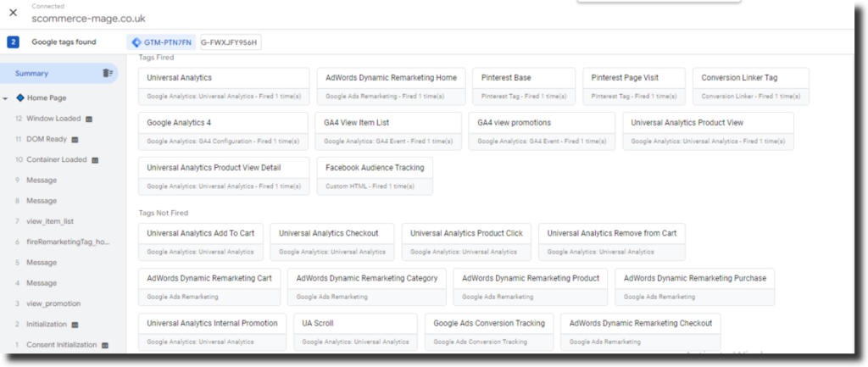The width and height of the screenshot is (868, 367).
Task: Open AdWords Dynamic Remarketing Cart card
Action: 209,286
